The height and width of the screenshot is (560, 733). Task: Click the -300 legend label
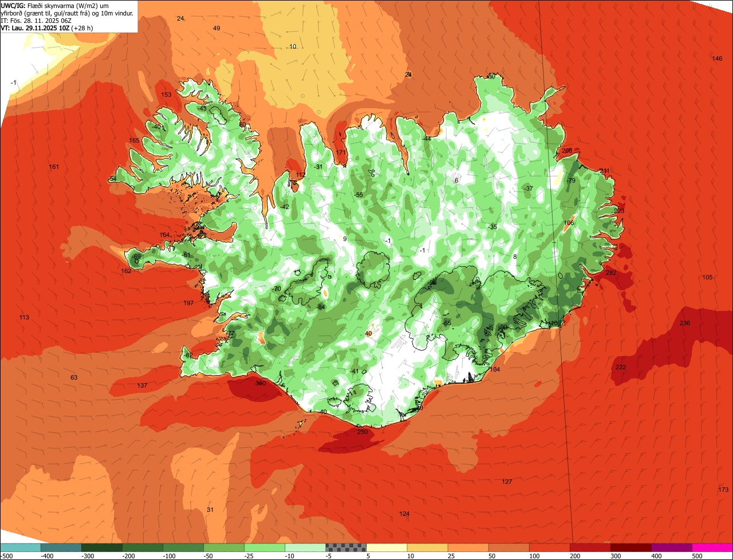[x=86, y=555]
